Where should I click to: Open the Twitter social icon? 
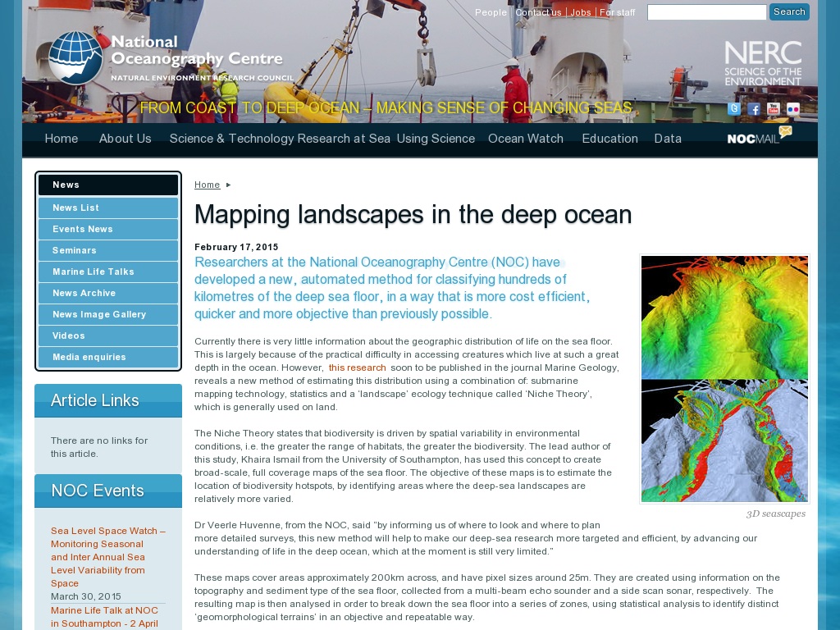click(734, 108)
